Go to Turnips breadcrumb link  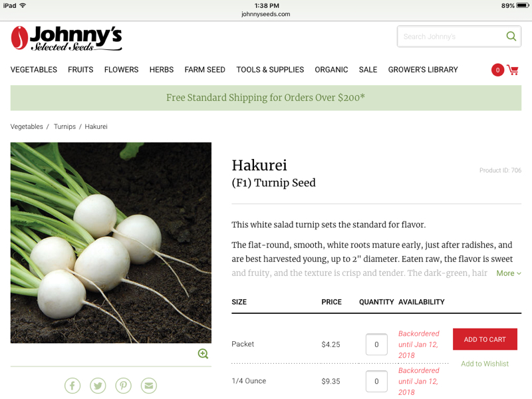coord(65,126)
